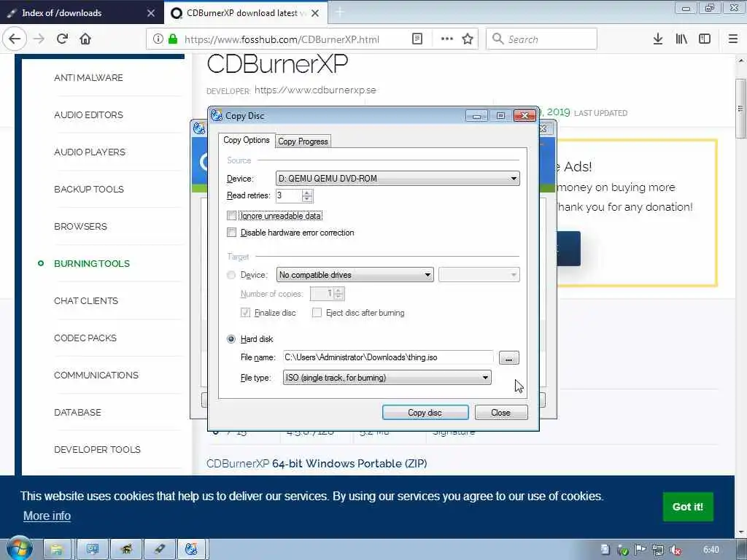Click the second taskbar monitor icon

[93, 550]
